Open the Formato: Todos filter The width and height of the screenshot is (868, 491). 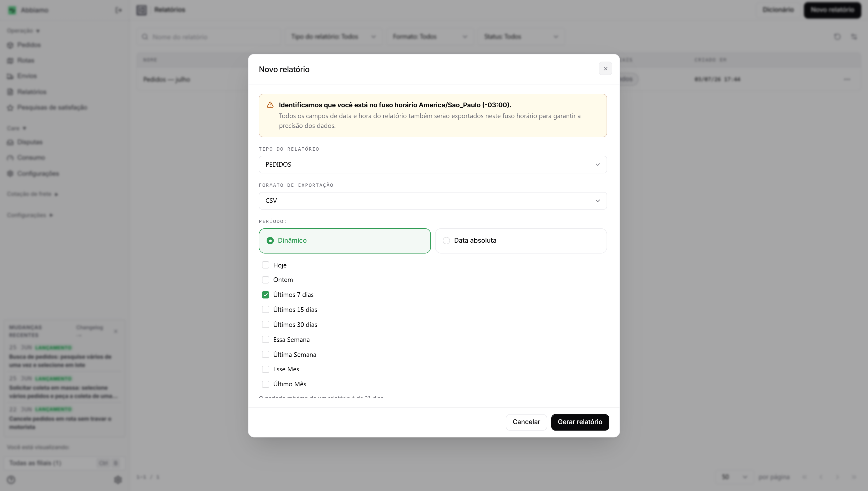click(430, 37)
